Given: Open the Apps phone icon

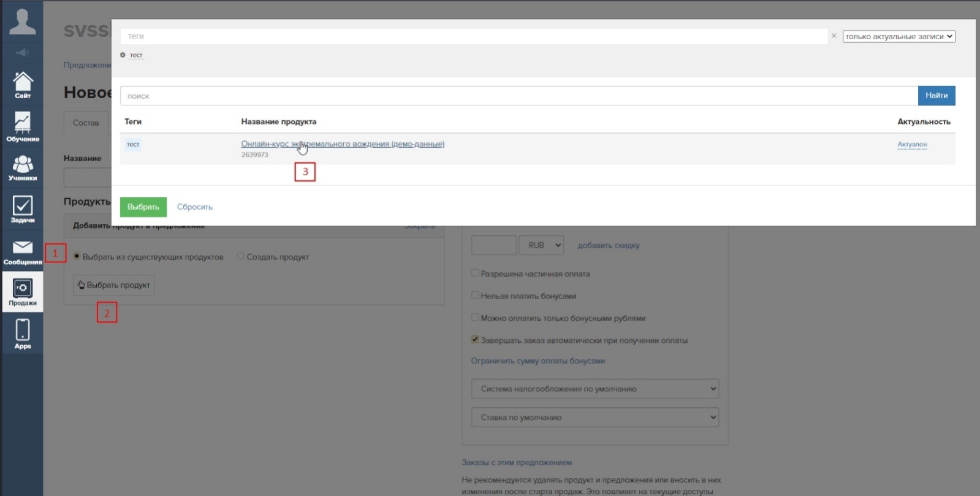Looking at the screenshot, I should 23,334.
